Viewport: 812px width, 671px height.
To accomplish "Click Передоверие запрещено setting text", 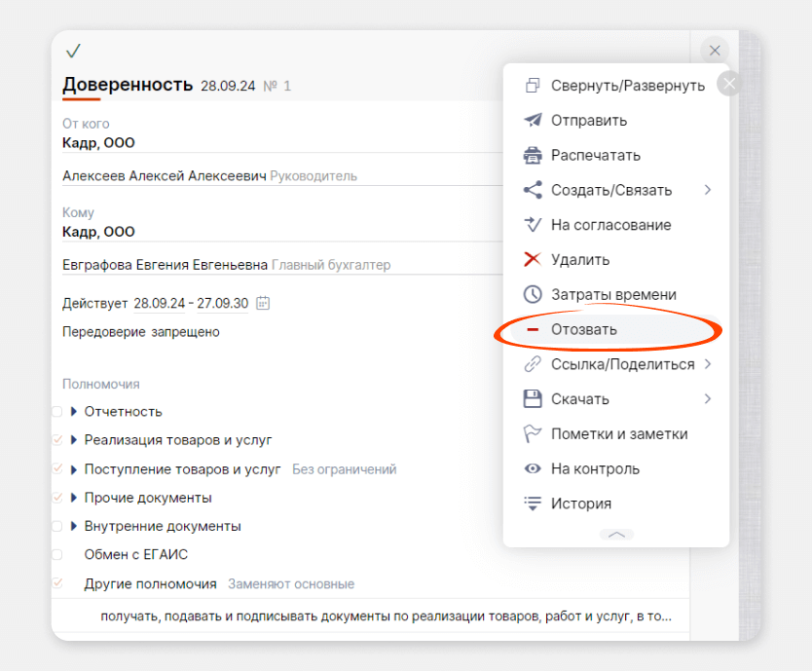I will (x=141, y=332).
